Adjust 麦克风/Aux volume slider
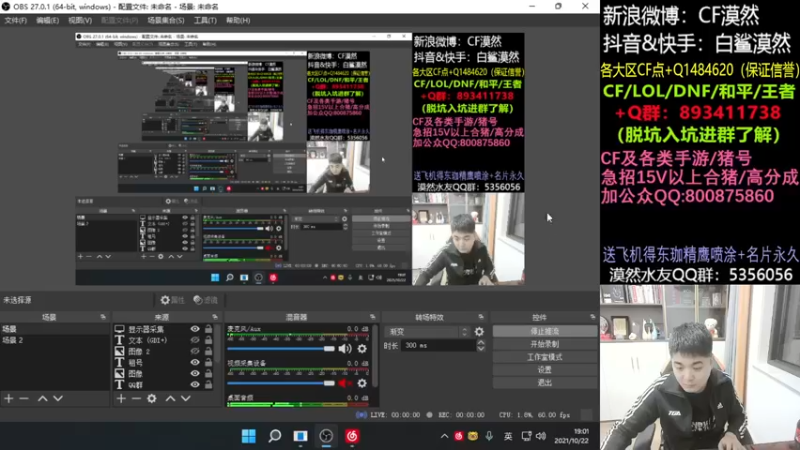Screen dimensions: 800x450 click(281, 348)
